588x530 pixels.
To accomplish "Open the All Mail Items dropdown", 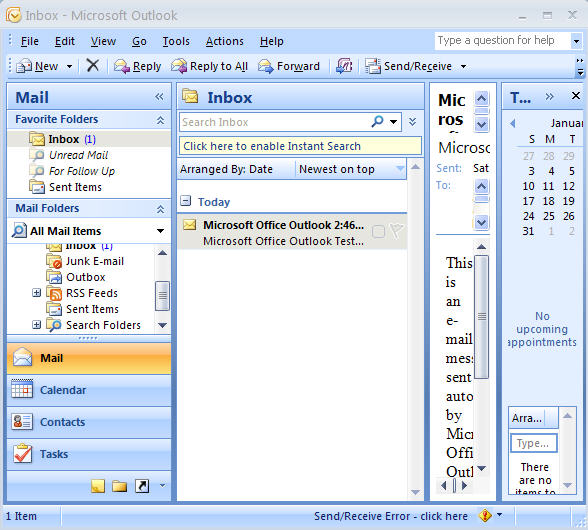I will click(x=160, y=231).
